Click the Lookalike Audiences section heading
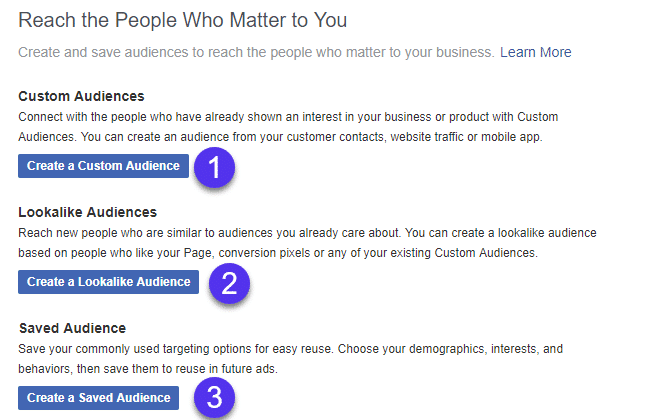The image size is (647, 420). [x=90, y=213]
